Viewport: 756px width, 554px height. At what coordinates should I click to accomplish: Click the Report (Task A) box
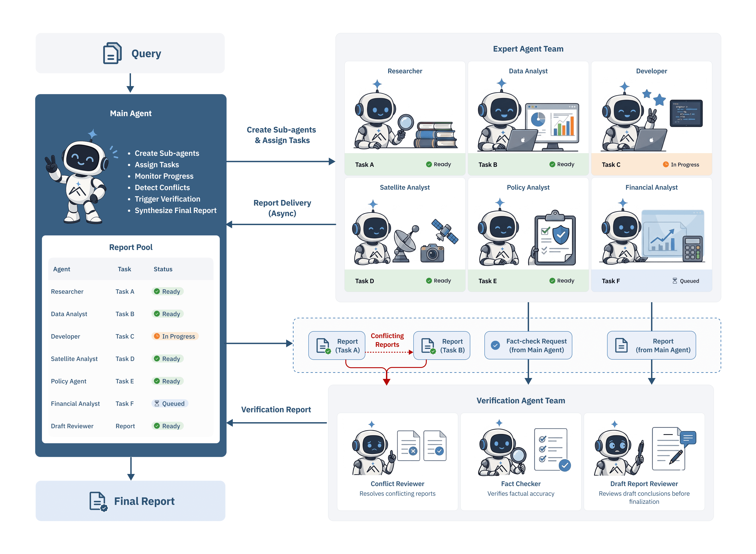(337, 346)
